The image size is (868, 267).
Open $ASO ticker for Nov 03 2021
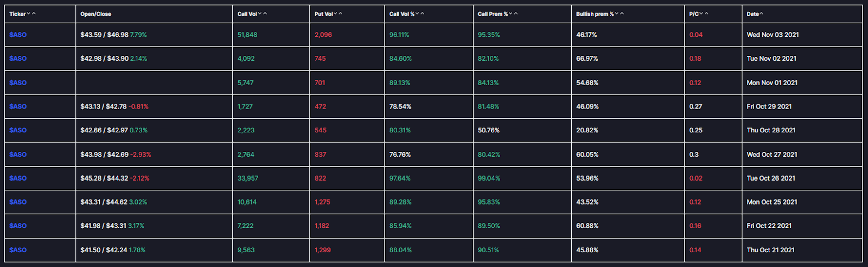pos(18,35)
